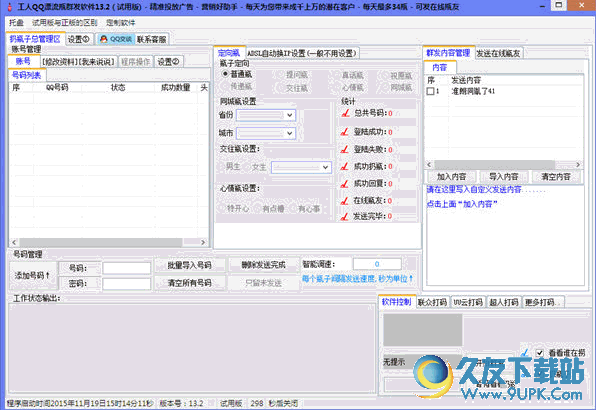Tick the checkbox of content row 1
This screenshot has width=596, height=410.
coord(430,91)
